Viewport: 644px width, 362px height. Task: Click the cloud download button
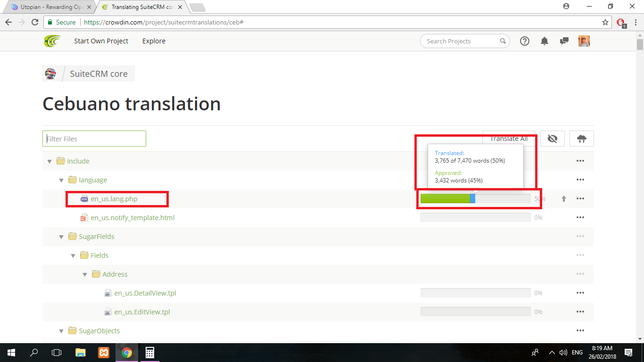click(x=582, y=139)
